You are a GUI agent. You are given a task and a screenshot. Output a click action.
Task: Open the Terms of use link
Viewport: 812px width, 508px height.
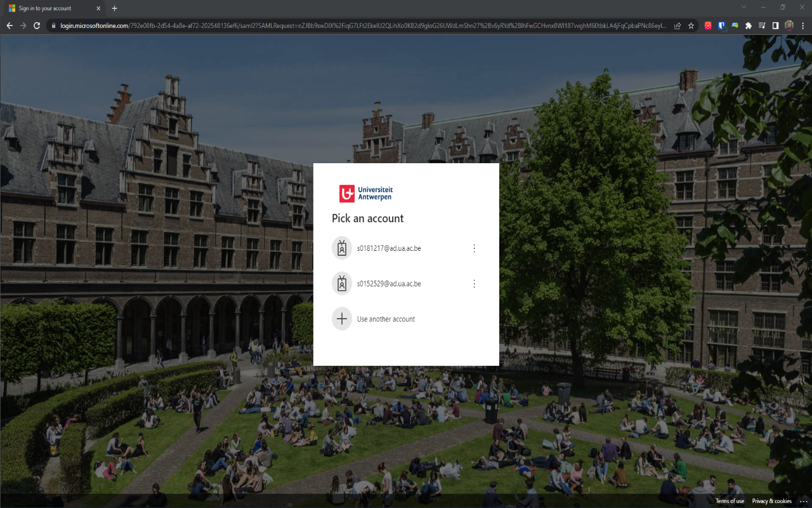[x=730, y=501]
